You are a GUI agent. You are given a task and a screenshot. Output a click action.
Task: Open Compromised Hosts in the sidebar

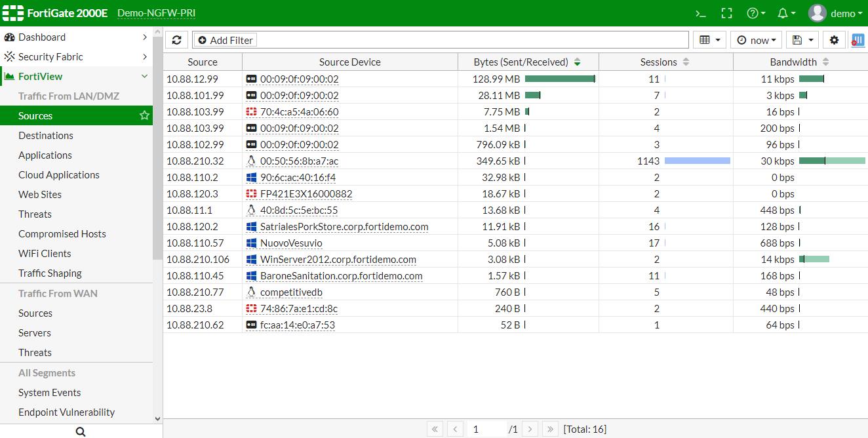[62, 234]
